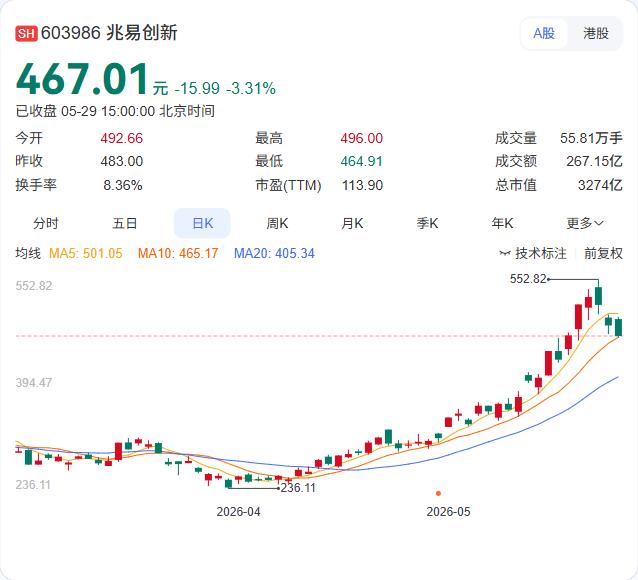638x580 pixels.
Task: Click the 今开 value 492.66
Action: click(x=122, y=138)
